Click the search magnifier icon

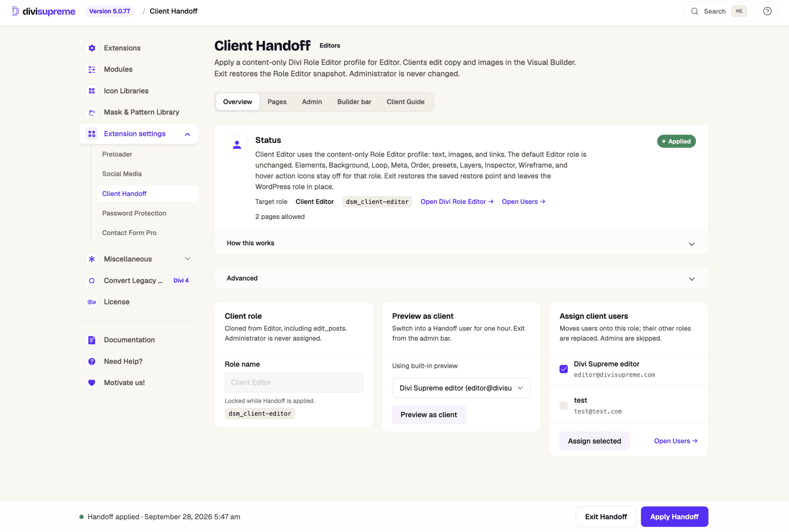coord(694,11)
